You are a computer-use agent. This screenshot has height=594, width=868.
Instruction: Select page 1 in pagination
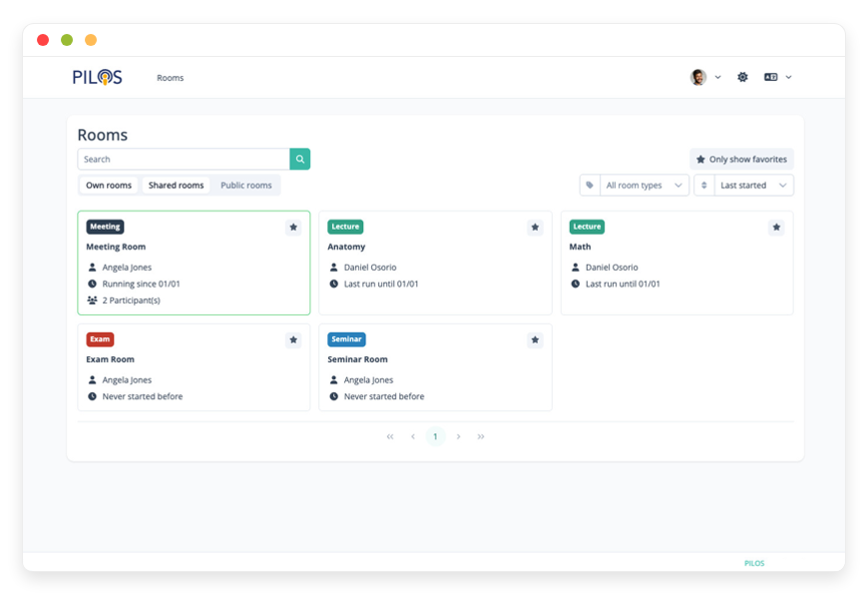(x=436, y=436)
